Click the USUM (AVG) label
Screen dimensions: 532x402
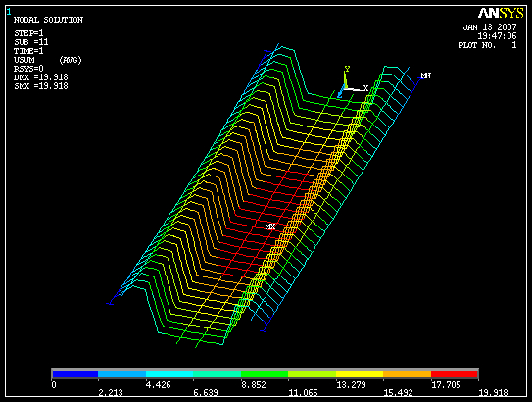tap(47, 60)
